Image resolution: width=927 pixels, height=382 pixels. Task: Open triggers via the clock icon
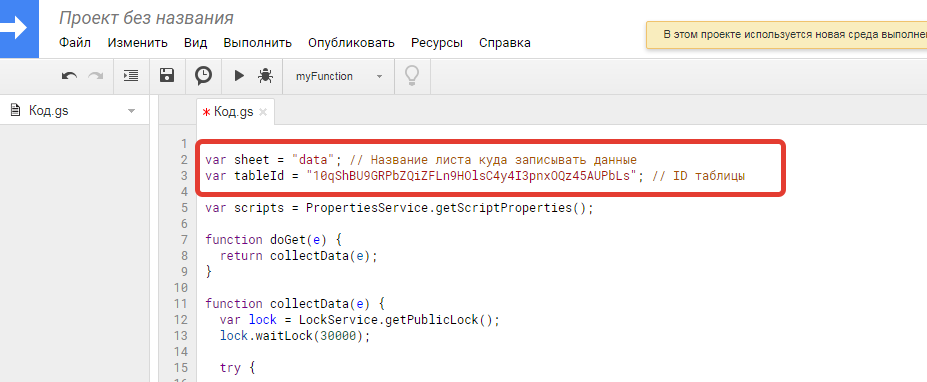[x=203, y=76]
